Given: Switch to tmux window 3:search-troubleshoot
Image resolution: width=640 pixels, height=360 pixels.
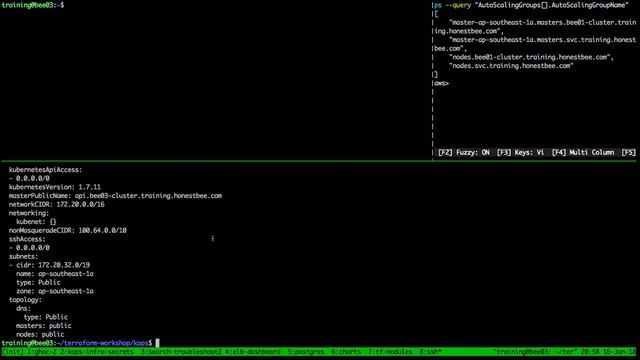Looking at the screenshot, I should point(181,352).
